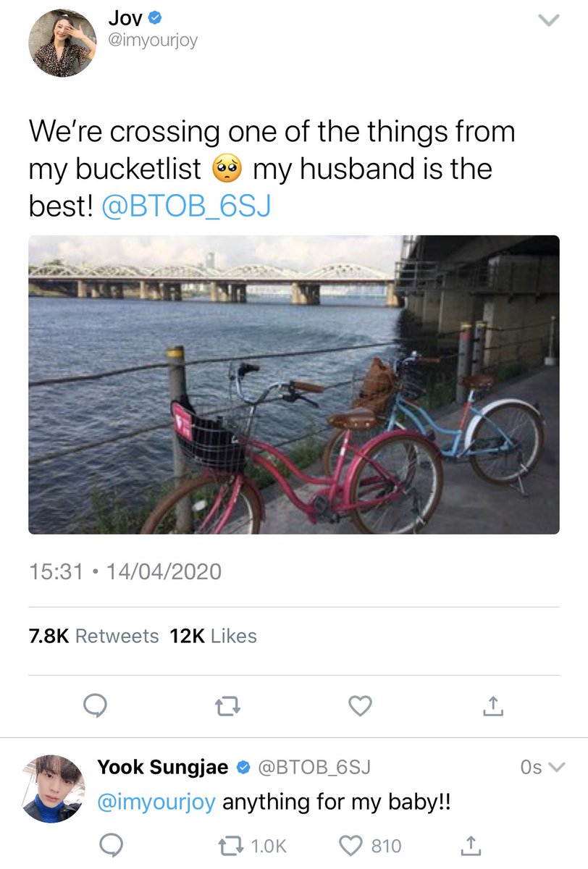
Task: Reply to Yook Sungjae's comment
Action: tap(110, 846)
